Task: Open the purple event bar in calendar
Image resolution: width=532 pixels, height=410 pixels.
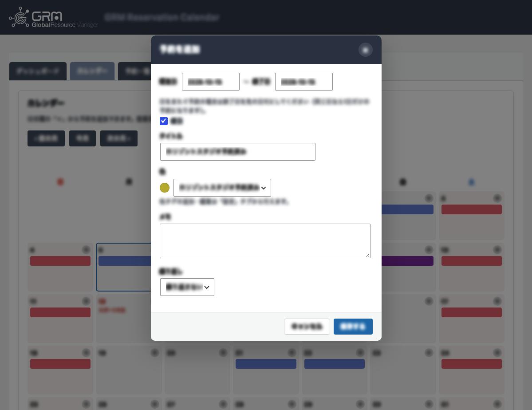Action: (407, 261)
